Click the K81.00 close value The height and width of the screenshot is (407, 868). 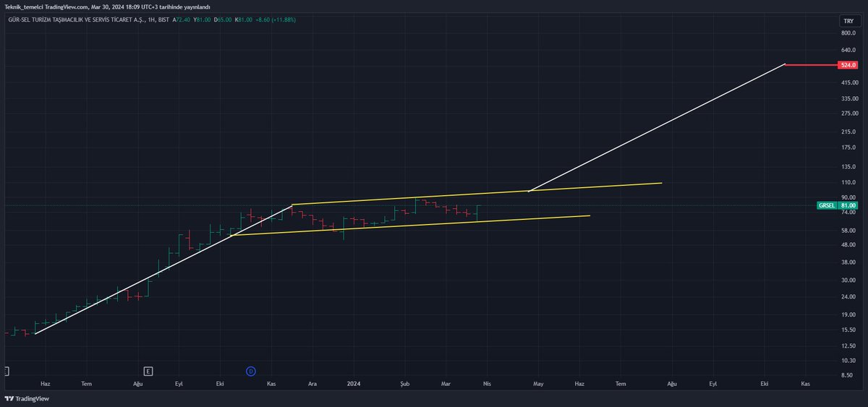[244, 20]
